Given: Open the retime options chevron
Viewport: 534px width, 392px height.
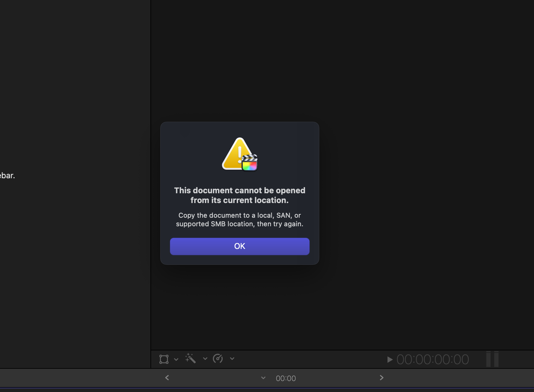Looking at the screenshot, I should [x=232, y=359].
